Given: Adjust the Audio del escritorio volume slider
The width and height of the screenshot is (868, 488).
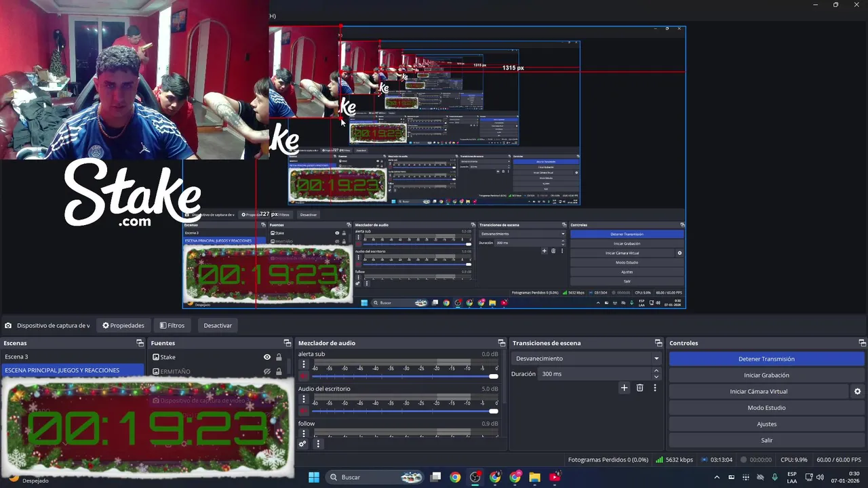Looking at the screenshot, I should tap(405, 411).
